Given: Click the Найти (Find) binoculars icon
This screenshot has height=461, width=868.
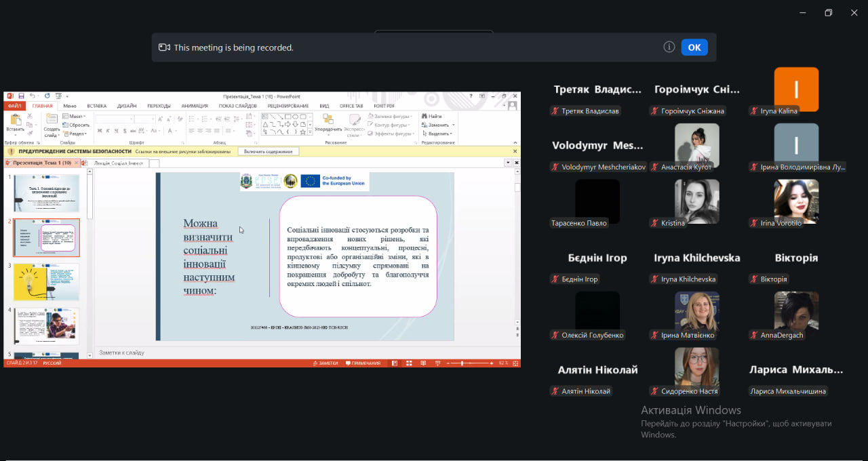Looking at the screenshot, I should (x=424, y=116).
